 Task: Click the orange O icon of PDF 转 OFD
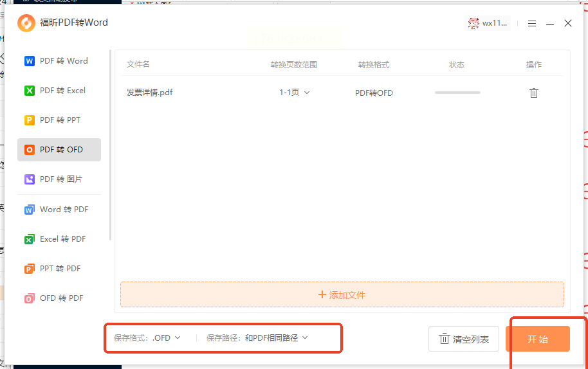[29, 150]
